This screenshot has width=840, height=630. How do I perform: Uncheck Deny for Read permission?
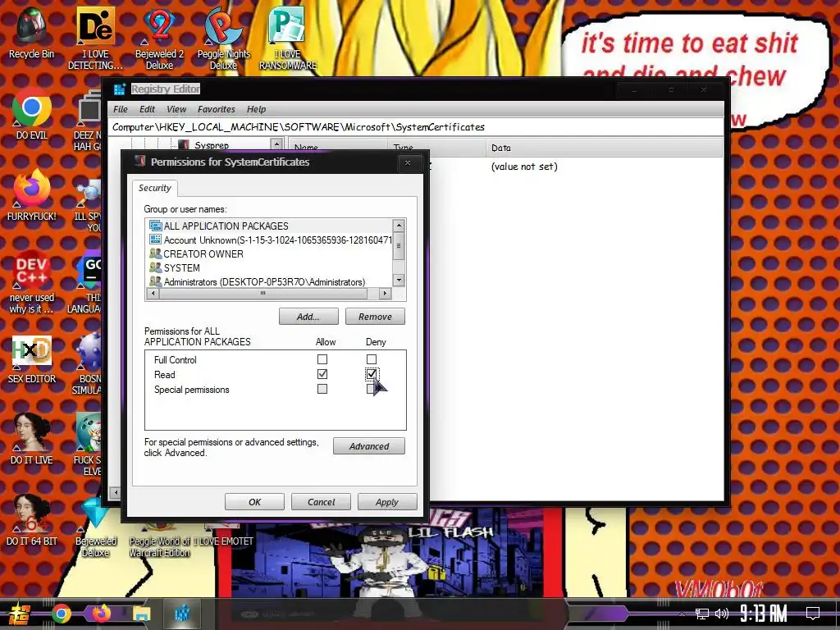tap(372, 374)
